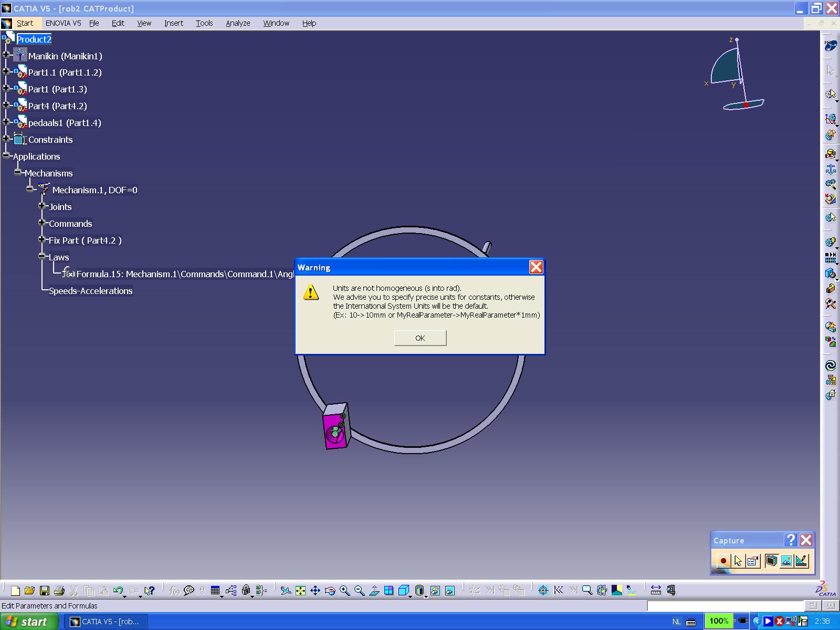Collapse the Mechanism.1 node
The width and height of the screenshot is (840, 630).
(x=30, y=189)
